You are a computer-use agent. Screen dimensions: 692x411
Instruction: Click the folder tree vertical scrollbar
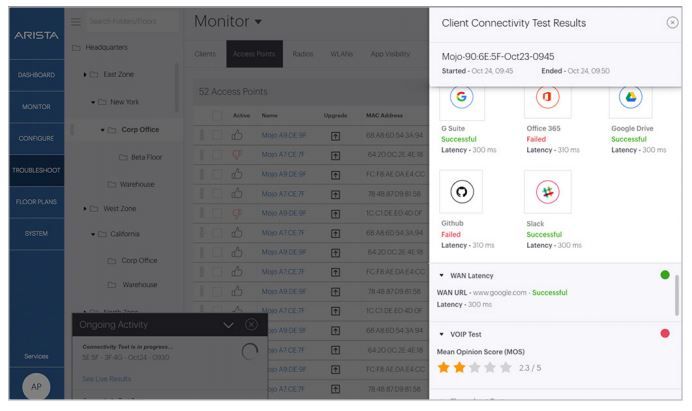(x=177, y=87)
